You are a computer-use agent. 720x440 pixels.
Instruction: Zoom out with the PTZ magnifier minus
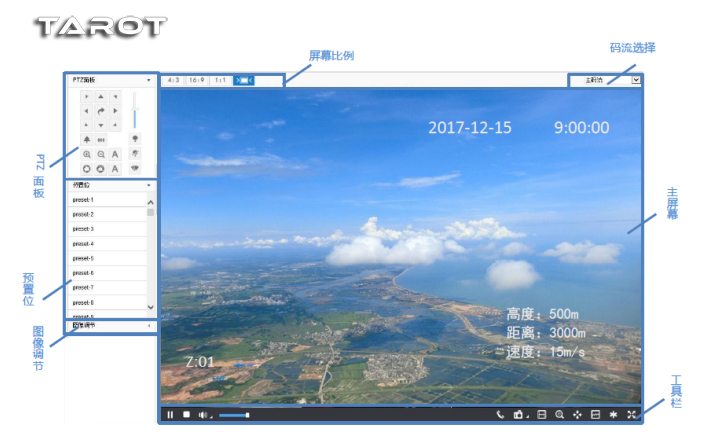pyautogui.click(x=101, y=154)
